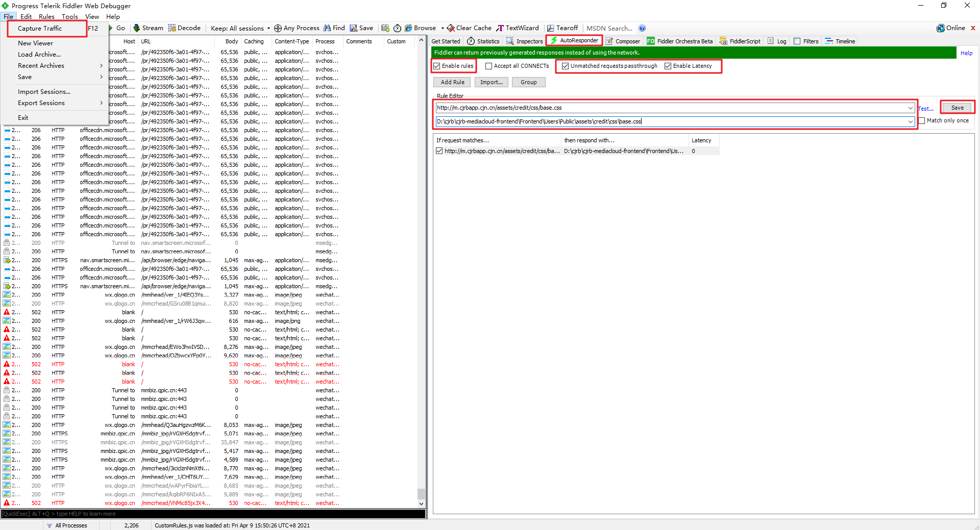Switch to the Composer tab

[623, 41]
